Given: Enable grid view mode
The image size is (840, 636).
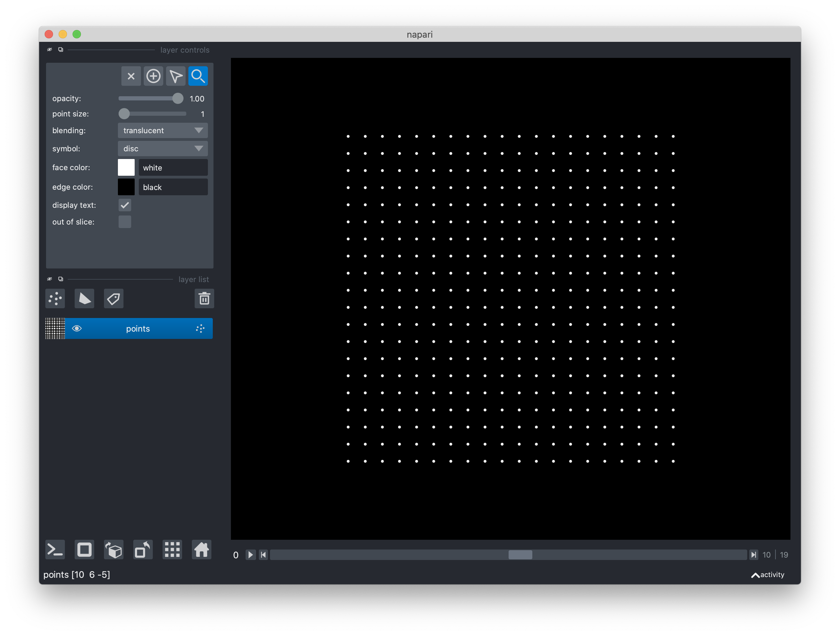Looking at the screenshot, I should pyautogui.click(x=172, y=550).
